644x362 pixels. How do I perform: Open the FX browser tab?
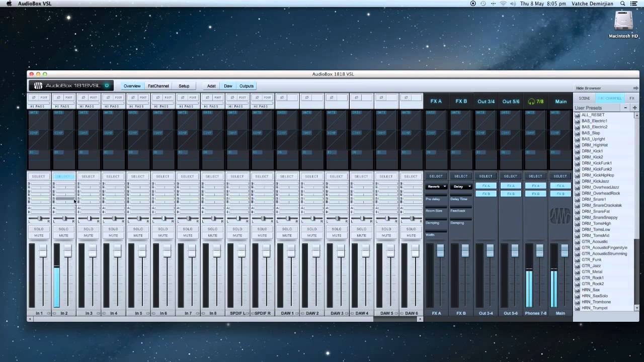[x=632, y=99]
